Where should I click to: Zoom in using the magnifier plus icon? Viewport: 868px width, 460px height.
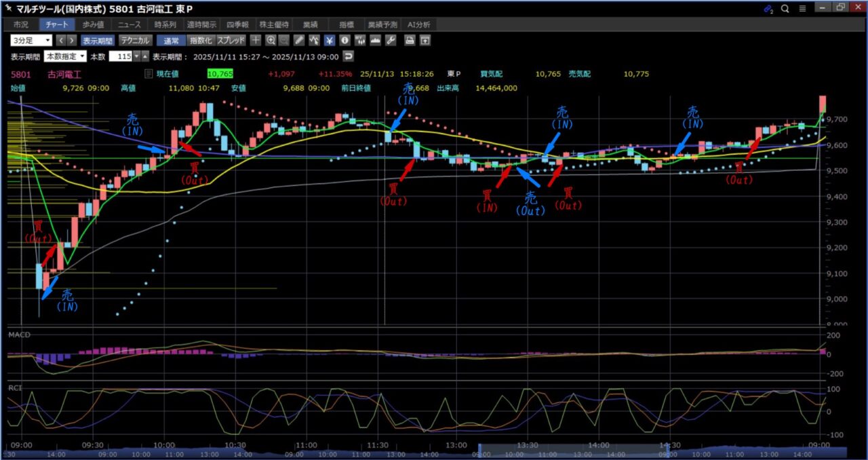[x=271, y=40]
